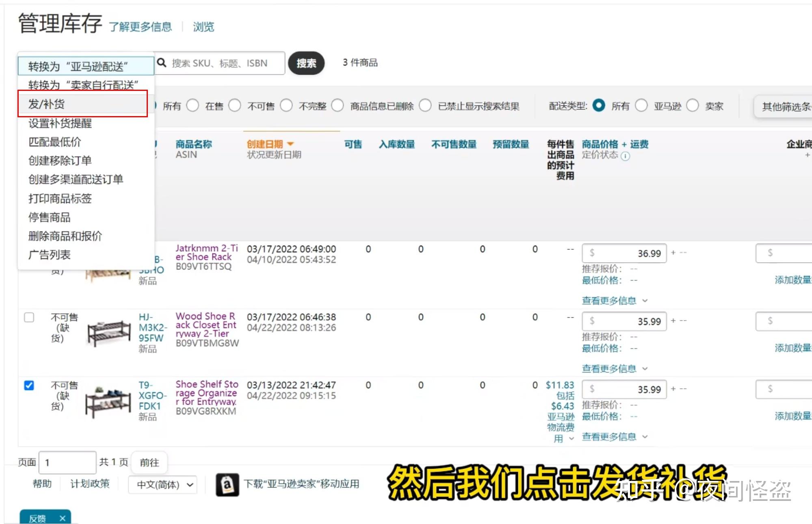Click the 创建日期 sort arrow
This screenshot has height=524, width=812.
click(x=290, y=144)
